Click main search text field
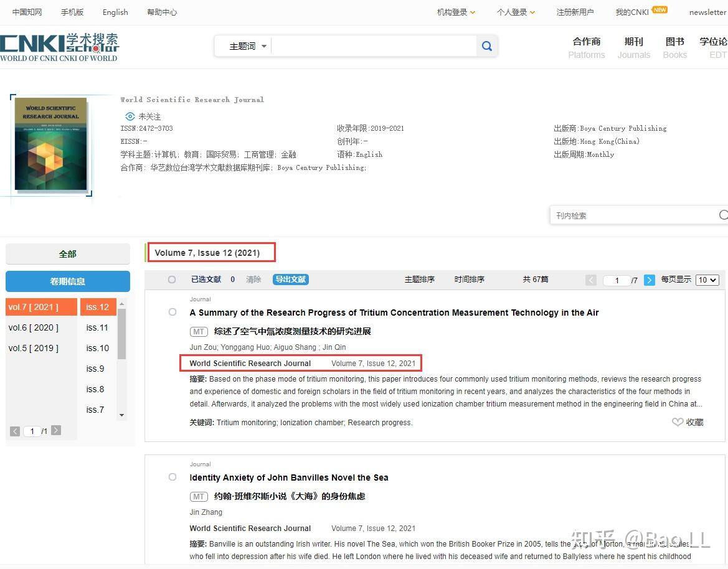This screenshot has width=728, height=569. [374, 46]
